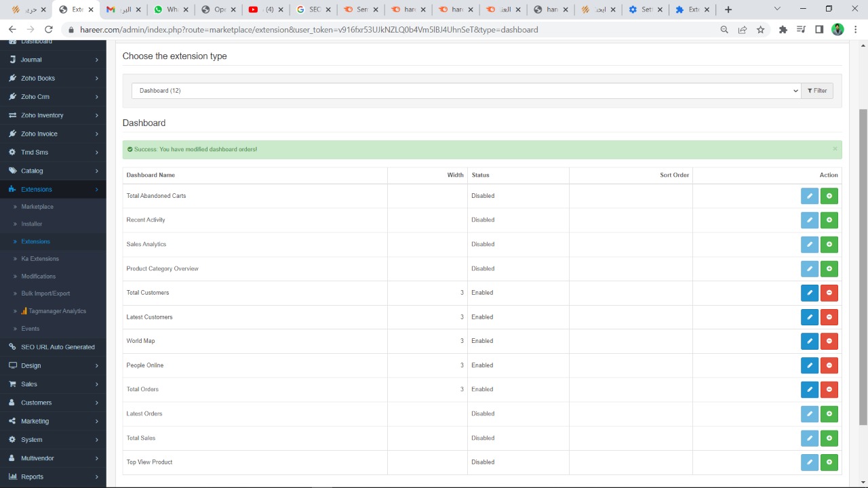Edit the Sales Analytics extension
868x488 pixels.
(810, 245)
